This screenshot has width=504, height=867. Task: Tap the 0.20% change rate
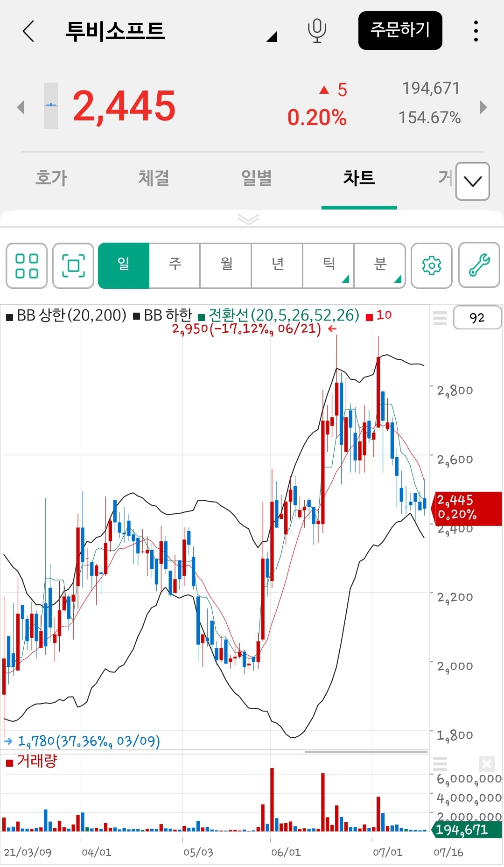coord(317,118)
